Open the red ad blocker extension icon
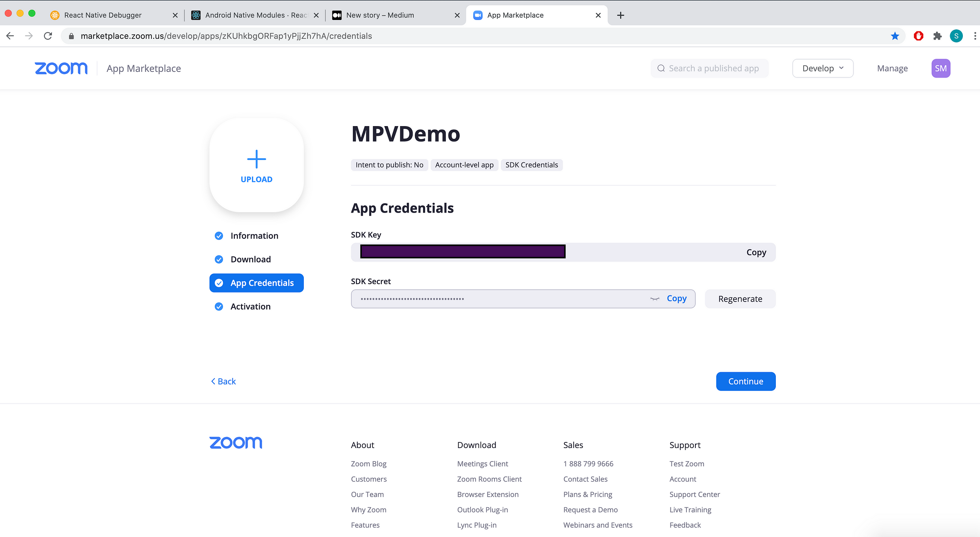Screen dimensions: 980x537 919,36
